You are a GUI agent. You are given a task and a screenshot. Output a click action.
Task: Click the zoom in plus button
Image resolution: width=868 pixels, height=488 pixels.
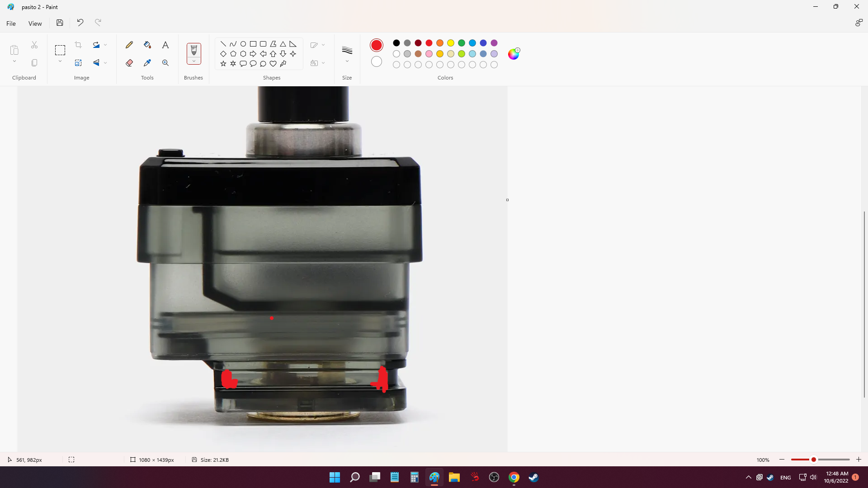point(859,460)
